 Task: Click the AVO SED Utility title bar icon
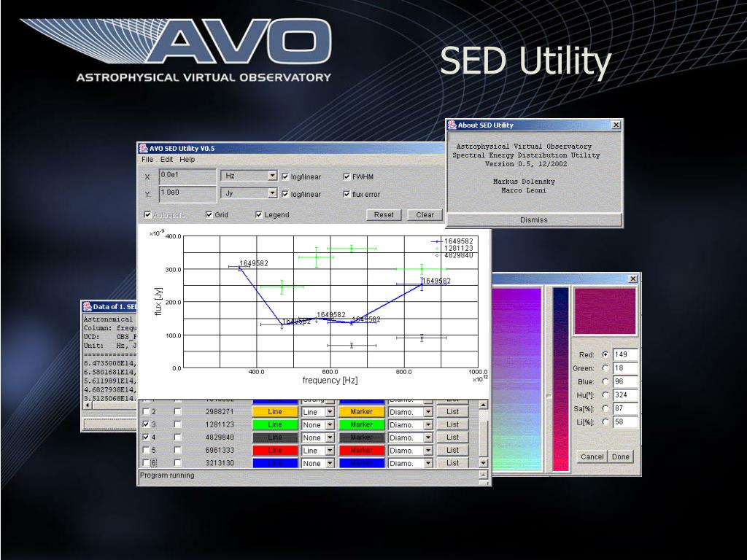pos(144,148)
